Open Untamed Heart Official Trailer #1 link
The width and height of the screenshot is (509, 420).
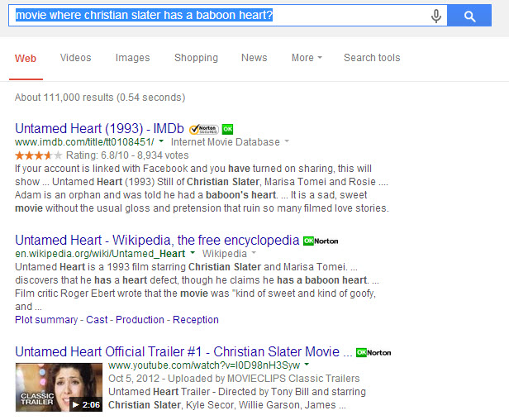[183, 351]
